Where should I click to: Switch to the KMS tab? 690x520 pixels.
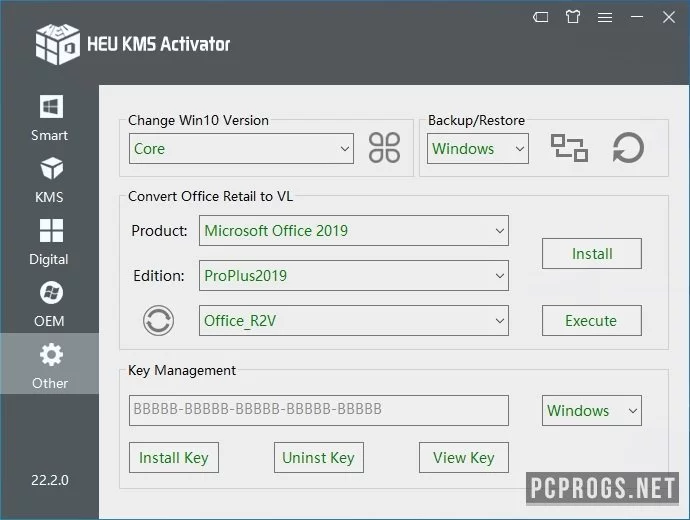tap(49, 180)
